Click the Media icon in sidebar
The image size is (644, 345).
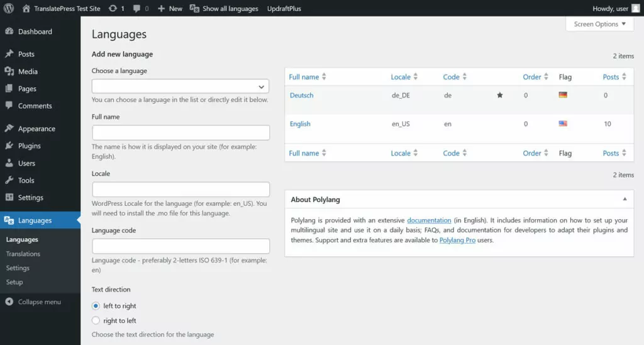pos(9,71)
